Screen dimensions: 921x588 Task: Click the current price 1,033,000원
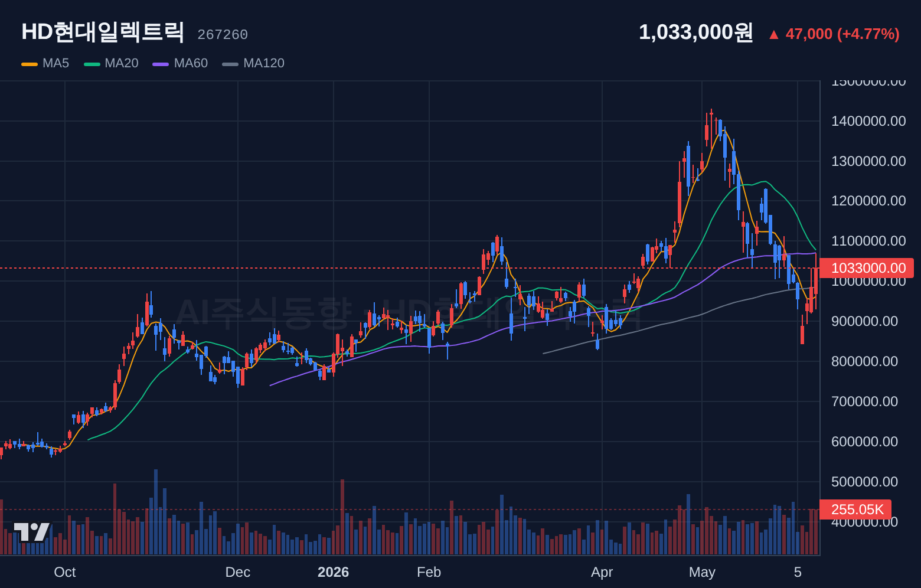pyautogui.click(x=696, y=32)
